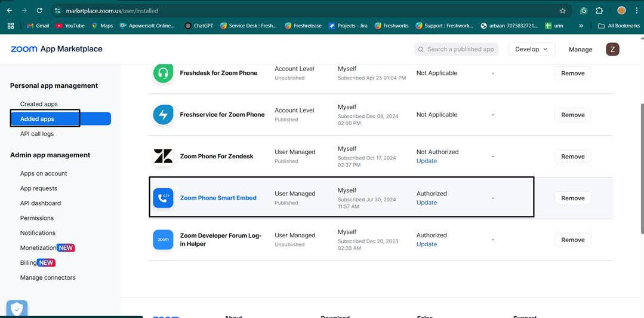The image size is (644, 318).
Task: Open the arbaan bookmark
Action: pos(509,26)
